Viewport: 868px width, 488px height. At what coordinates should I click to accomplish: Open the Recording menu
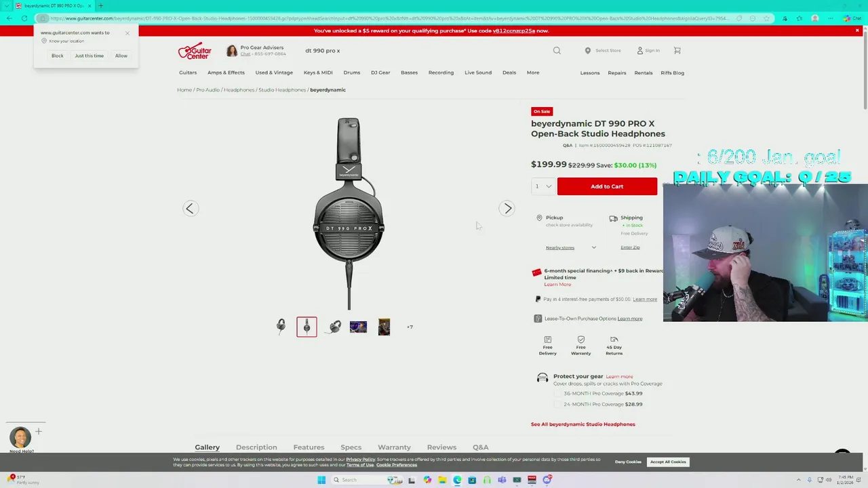(441, 73)
